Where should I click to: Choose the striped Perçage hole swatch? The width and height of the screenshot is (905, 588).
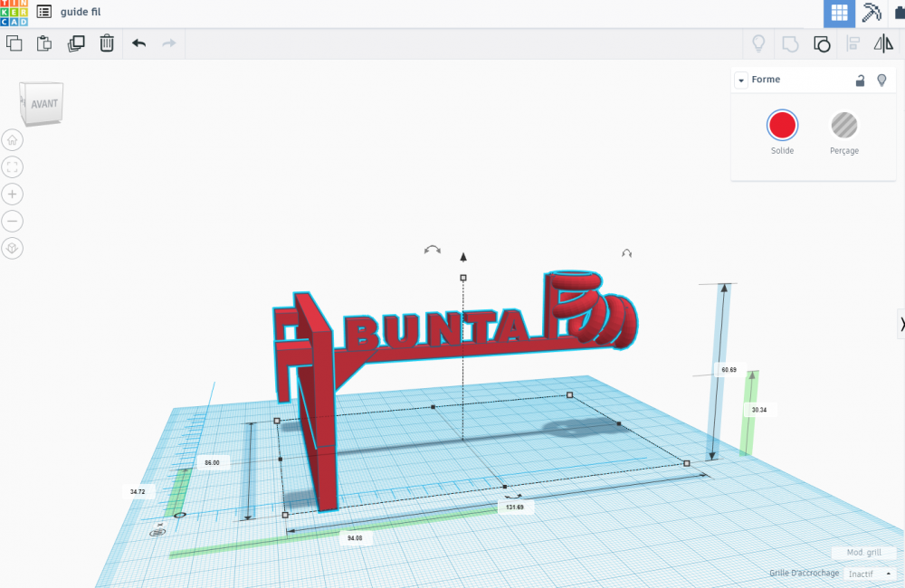pyautogui.click(x=843, y=125)
